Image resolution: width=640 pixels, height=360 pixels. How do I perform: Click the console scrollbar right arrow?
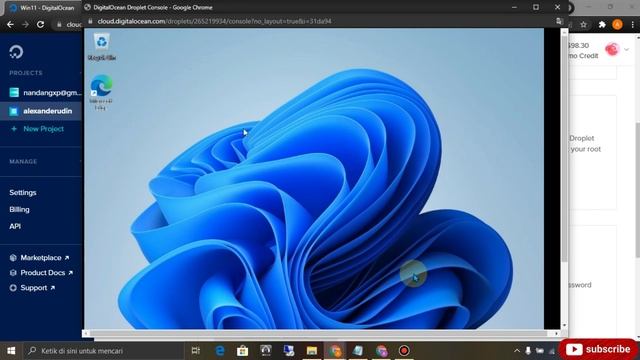tap(556, 333)
